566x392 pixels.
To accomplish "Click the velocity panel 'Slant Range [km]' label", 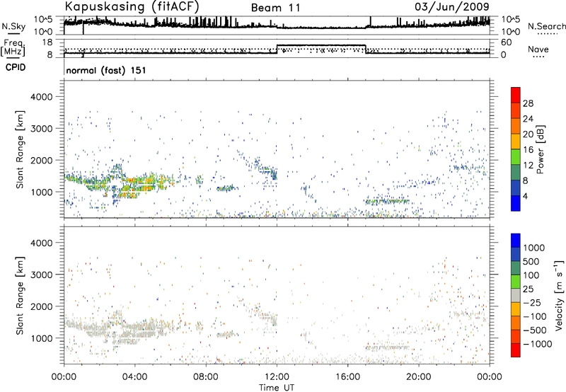I will click(x=21, y=296).
